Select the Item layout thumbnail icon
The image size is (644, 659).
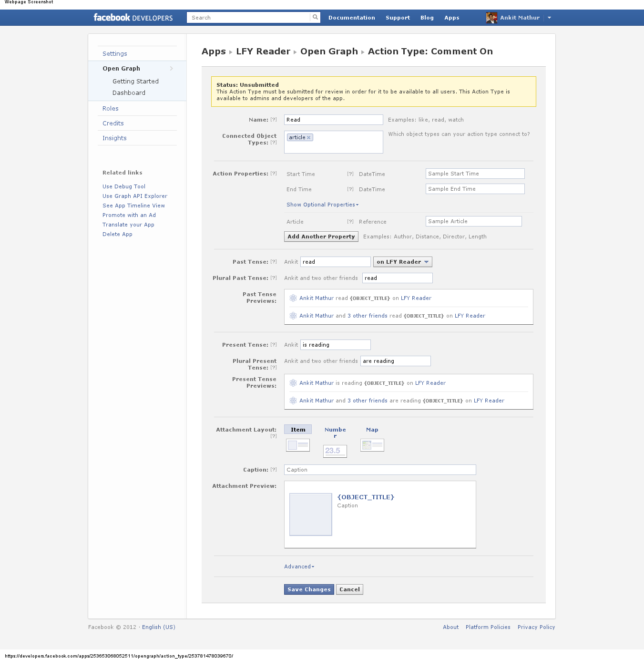point(298,445)
